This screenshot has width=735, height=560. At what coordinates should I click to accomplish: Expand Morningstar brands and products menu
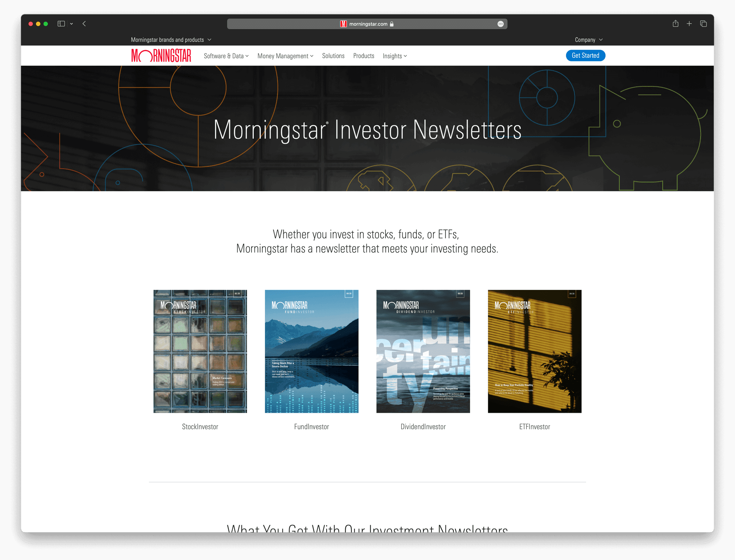click(171, 40)
